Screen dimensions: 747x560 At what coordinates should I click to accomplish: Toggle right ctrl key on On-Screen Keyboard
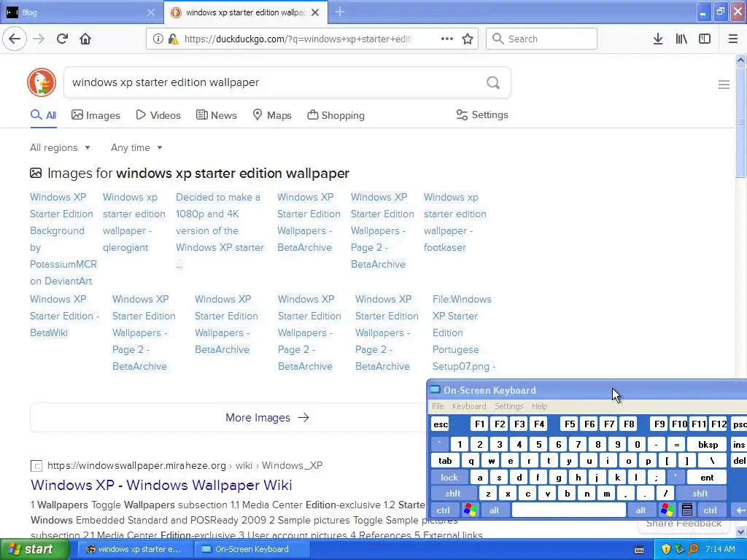click(711, 510)
